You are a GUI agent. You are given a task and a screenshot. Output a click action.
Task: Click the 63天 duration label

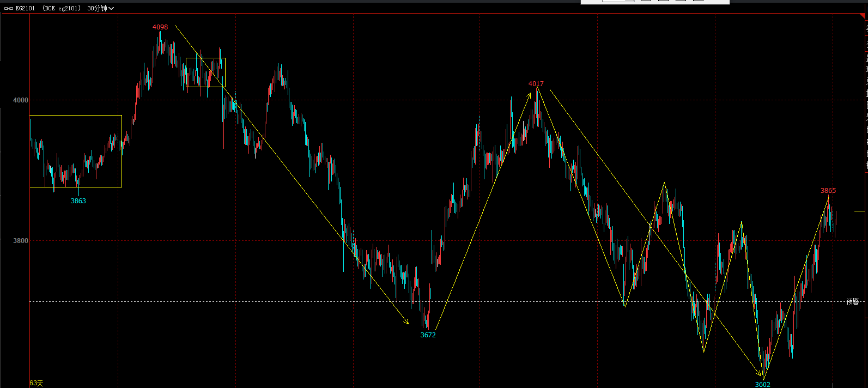(x=37, y=383)
